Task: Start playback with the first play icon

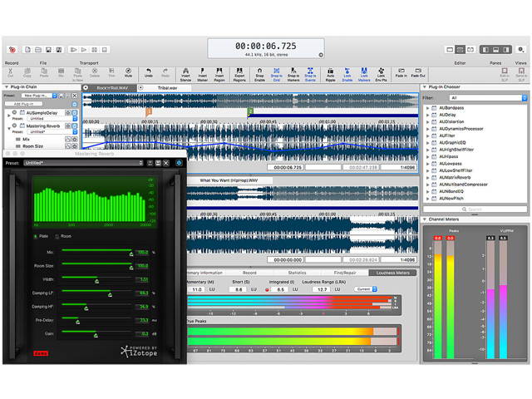Action: 73,50
